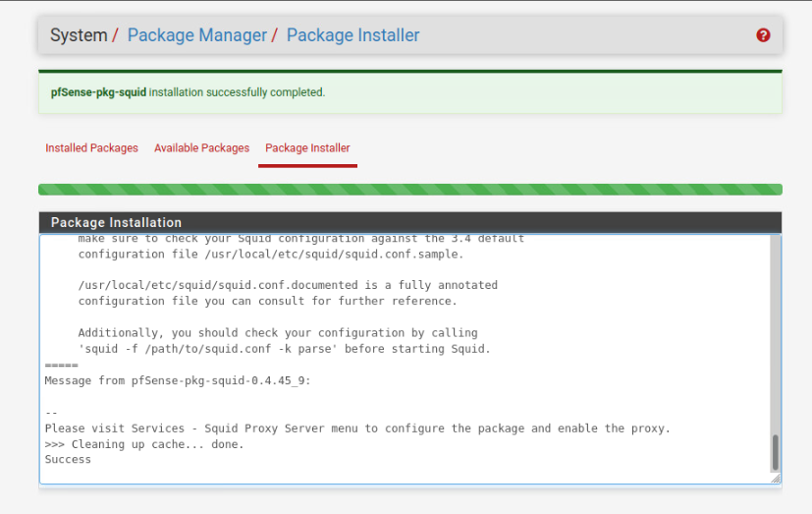
Task: Click 'configuration file /usr/local/etc/squid/squid.conf.sample.' line
Action: (271, 254)
